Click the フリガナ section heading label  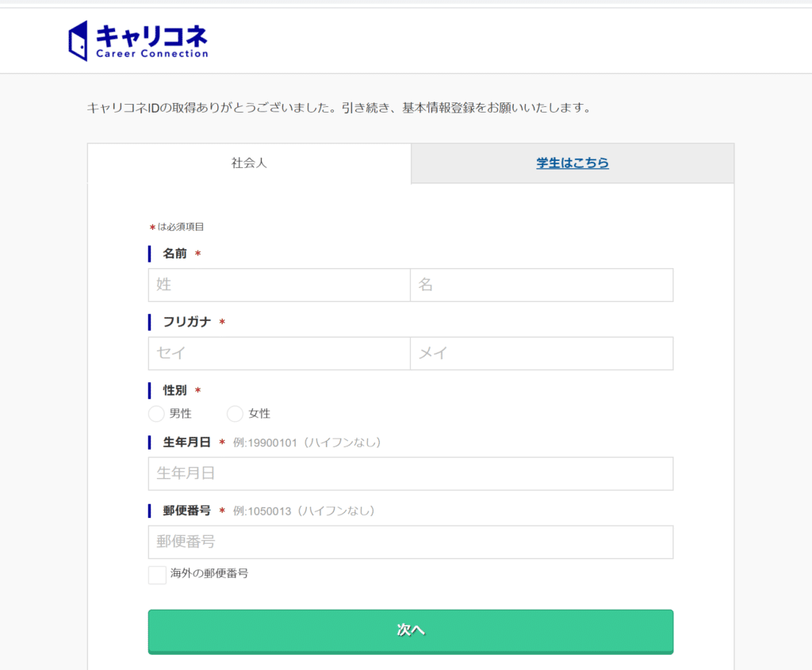(187, 322)
